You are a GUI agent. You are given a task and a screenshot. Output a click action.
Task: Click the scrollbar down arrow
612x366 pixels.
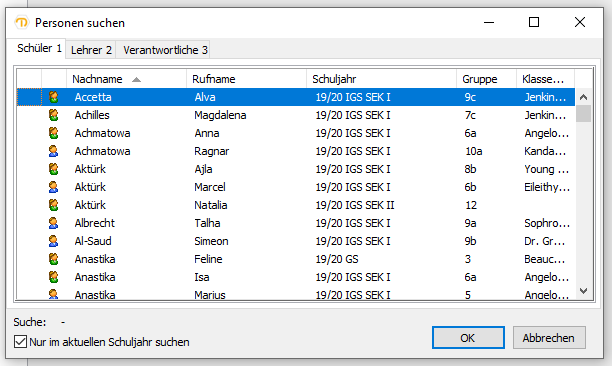tap(584, 291)
